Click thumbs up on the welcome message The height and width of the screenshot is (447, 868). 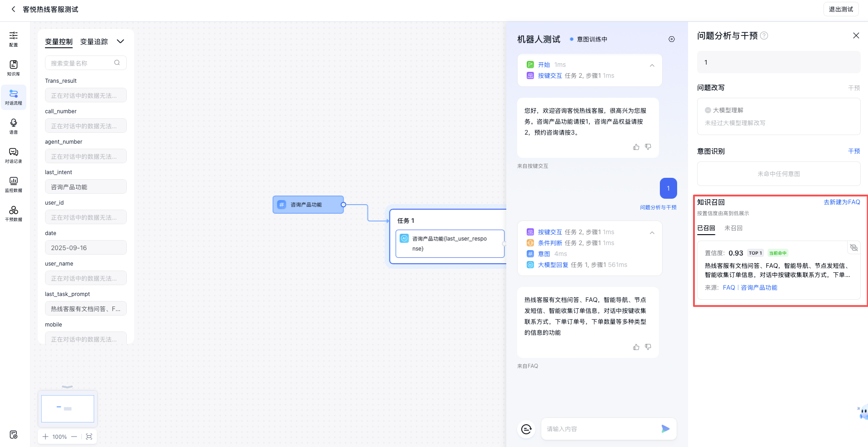coord(636,147)
